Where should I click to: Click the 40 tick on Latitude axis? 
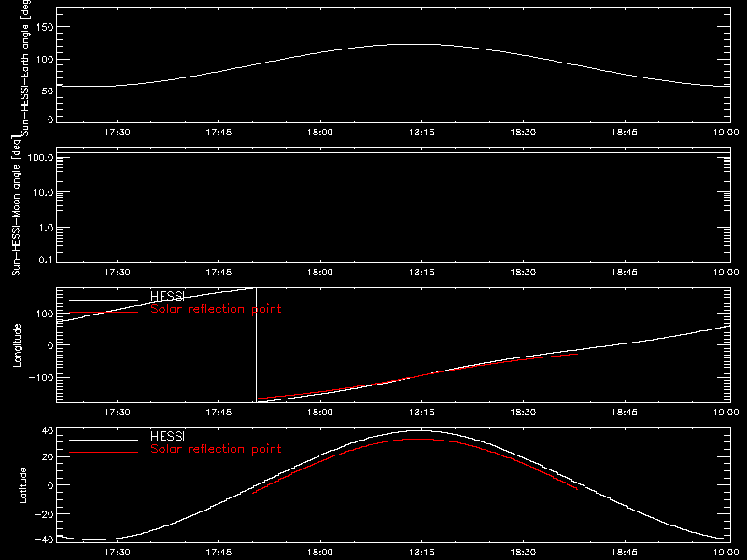[x=48, y=431]
